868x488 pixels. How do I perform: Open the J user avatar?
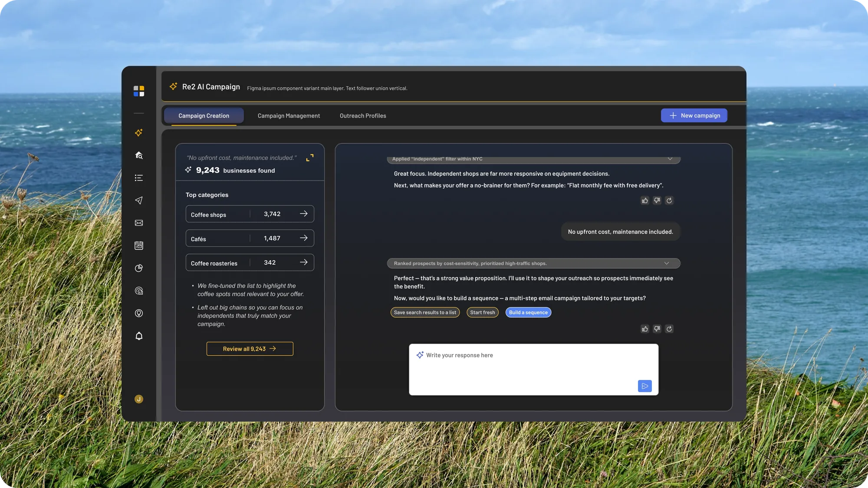tap(139, 399)
